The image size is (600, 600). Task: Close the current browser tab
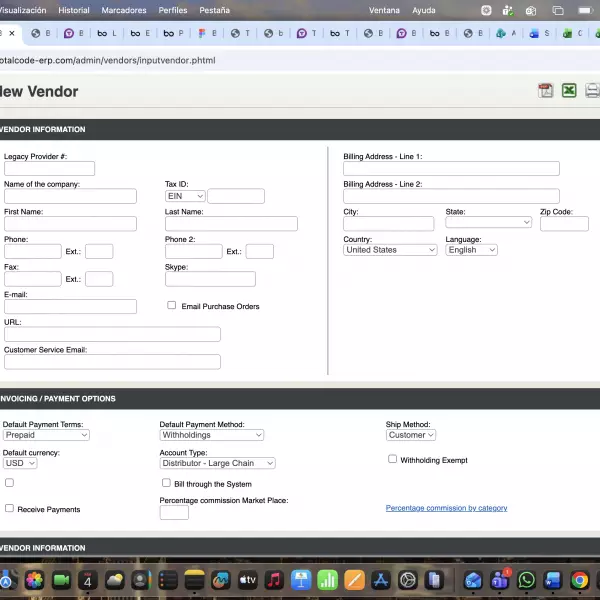12,33
